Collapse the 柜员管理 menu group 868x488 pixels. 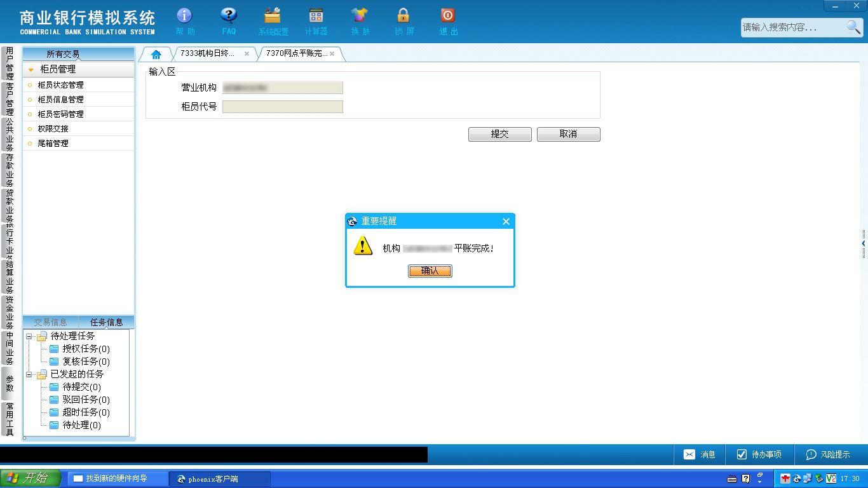click(31, 70)
